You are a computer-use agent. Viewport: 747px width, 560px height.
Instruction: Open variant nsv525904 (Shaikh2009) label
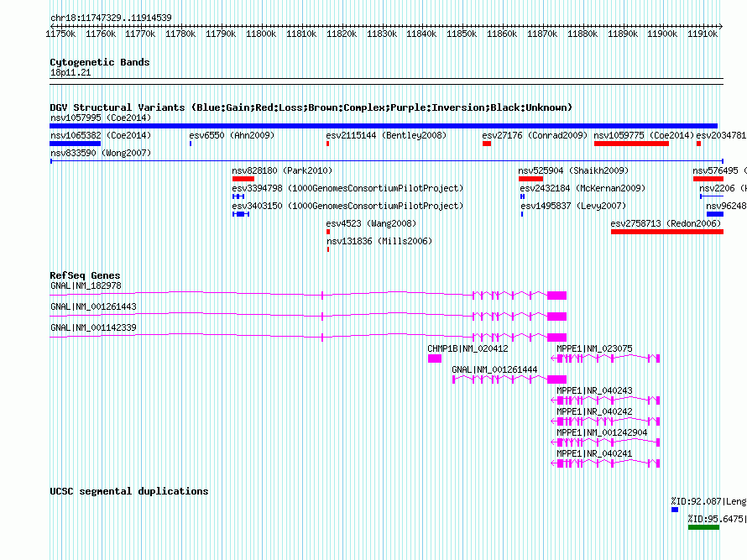click(573, 170)
